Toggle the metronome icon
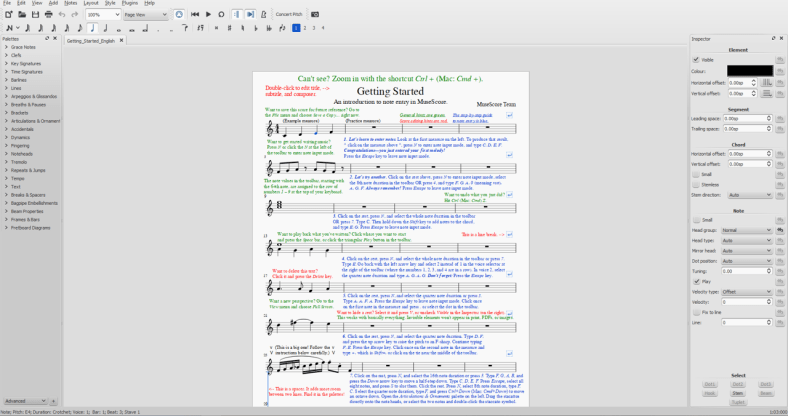 point(262,15)
